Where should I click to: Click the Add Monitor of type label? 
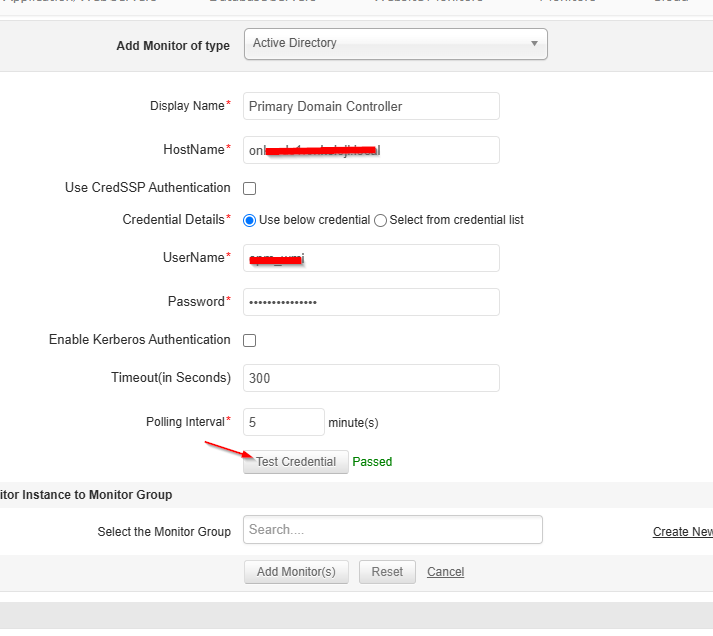coord(173,45)
